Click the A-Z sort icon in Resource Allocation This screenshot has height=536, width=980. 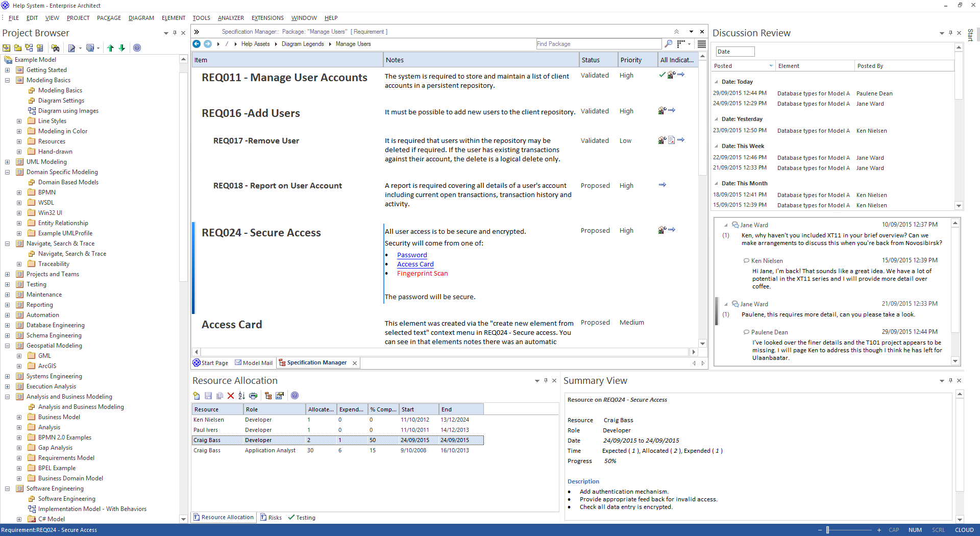tap(241, 396)
